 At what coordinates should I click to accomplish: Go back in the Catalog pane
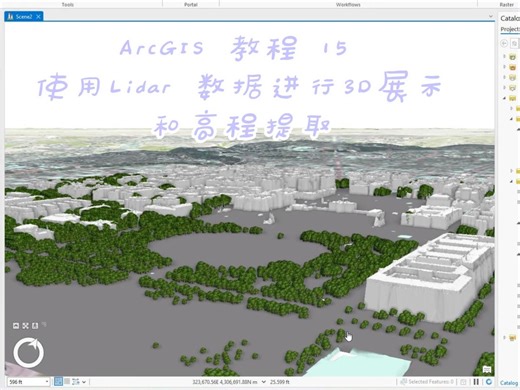[504, 43]
